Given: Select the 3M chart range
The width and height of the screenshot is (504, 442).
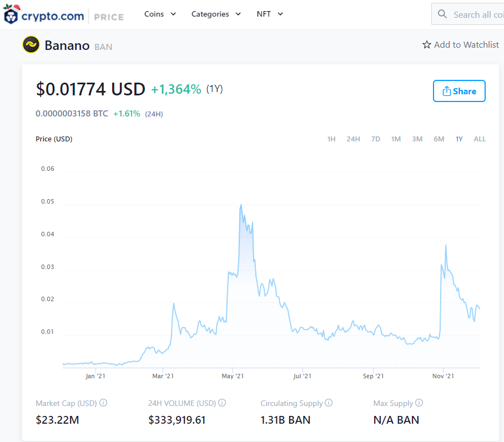Looking at the screenshot, I should pos(417,139).
